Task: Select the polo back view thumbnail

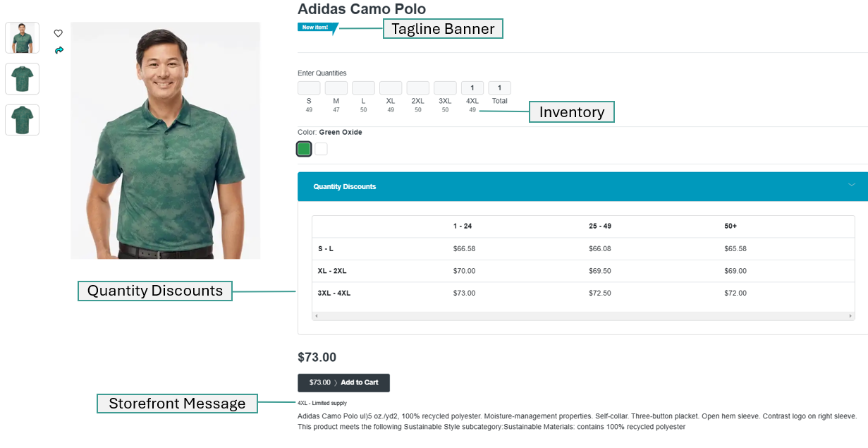Action: point(23,120)
